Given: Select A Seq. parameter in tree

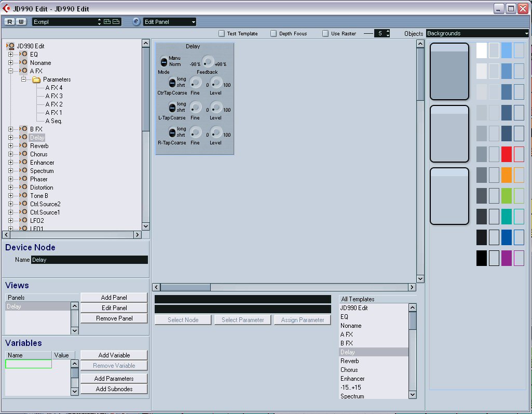Looking at the screenshot, I should (53, 121).
